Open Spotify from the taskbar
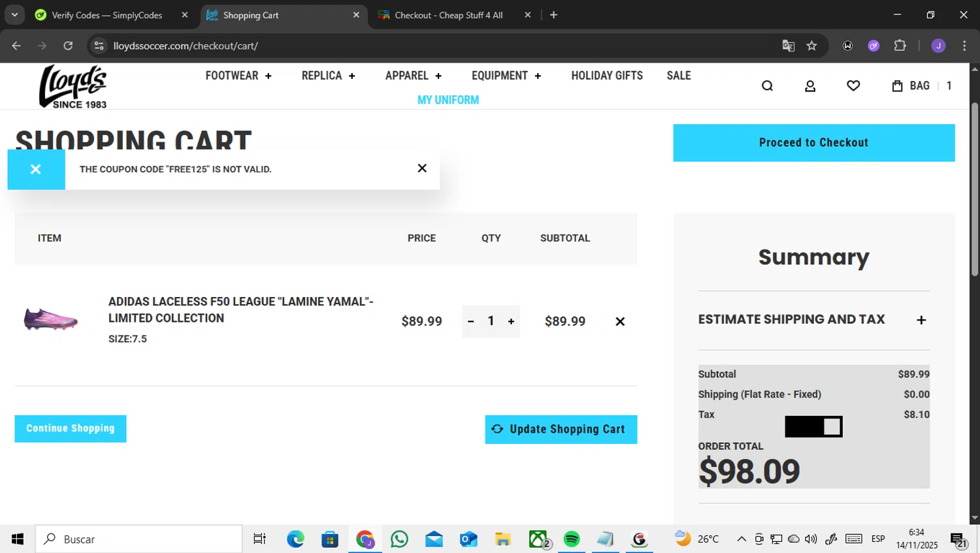This screenshot has width=980, height=553. [x=572, y=539]
